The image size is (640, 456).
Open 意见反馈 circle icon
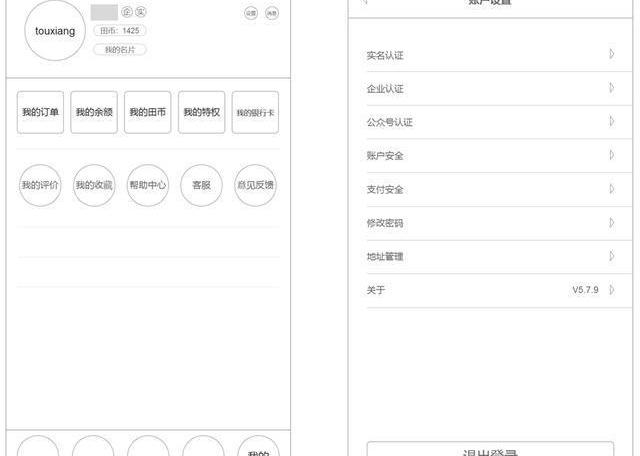point(255,186)
